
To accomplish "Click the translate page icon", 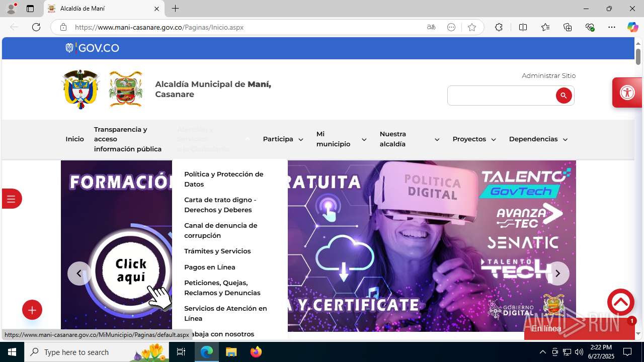I will point(431,27).
